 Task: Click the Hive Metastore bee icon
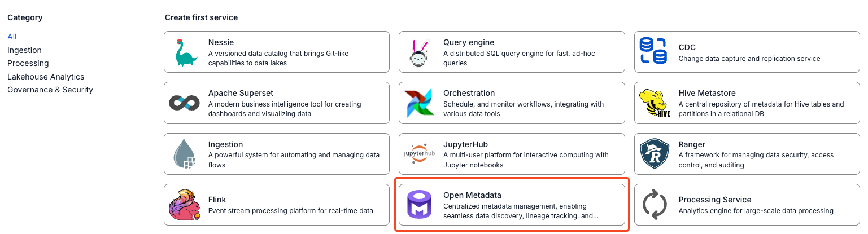pyautogui.click(x=655, y=103)
